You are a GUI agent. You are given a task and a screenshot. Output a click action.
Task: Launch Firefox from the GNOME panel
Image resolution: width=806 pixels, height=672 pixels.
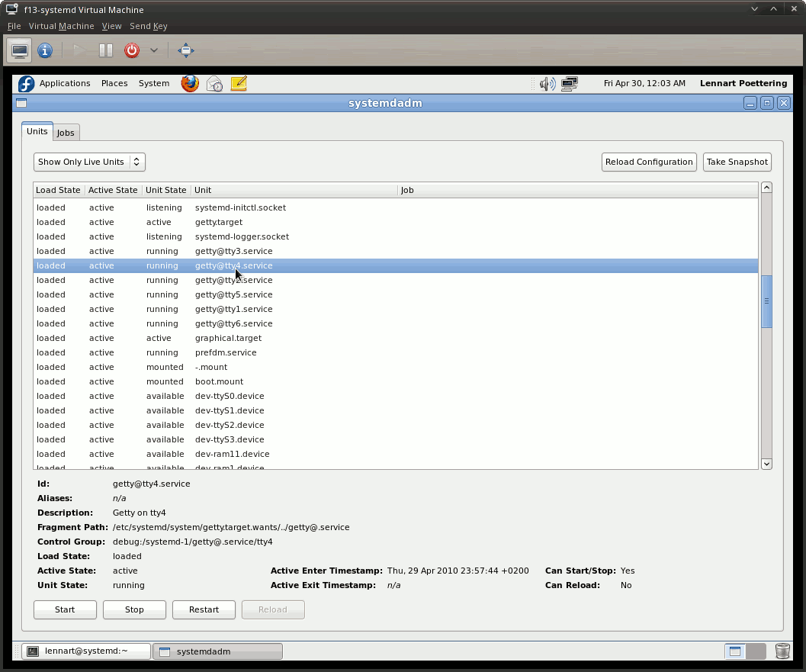tap(189, 83)
